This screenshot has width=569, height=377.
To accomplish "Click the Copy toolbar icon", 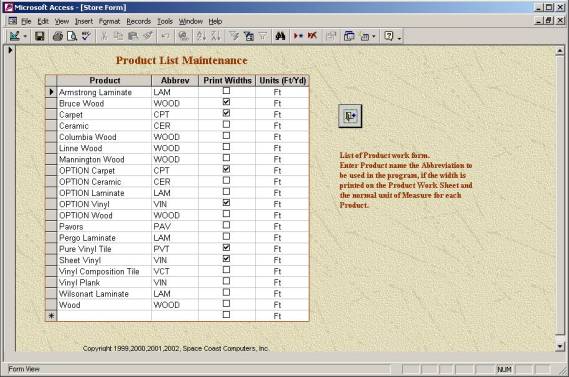I will (x=118, y=36).
